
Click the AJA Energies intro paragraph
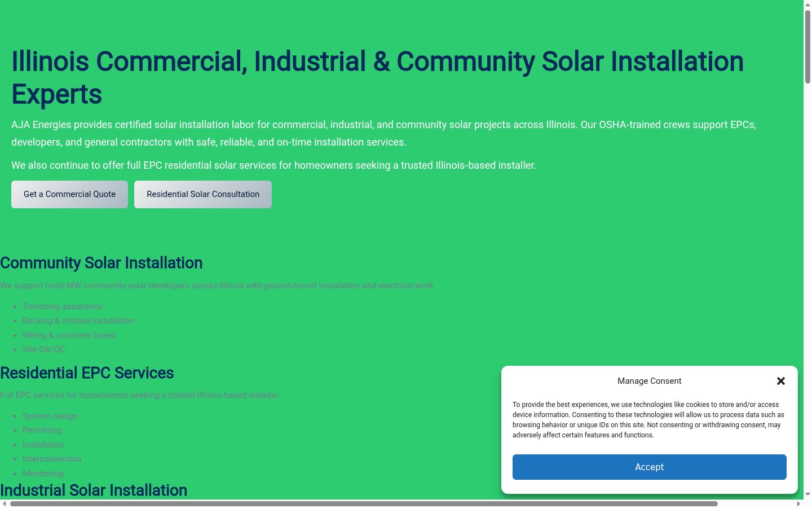pos(383,133)
